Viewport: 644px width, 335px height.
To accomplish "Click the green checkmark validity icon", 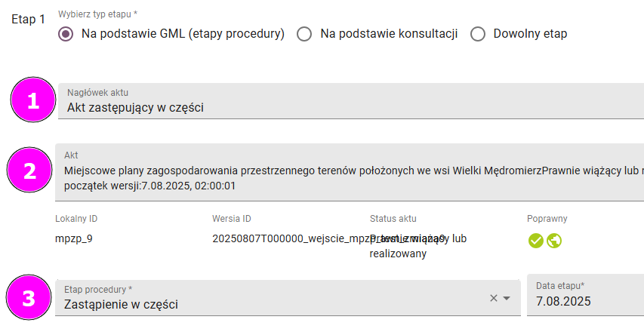I will (536, 241).
